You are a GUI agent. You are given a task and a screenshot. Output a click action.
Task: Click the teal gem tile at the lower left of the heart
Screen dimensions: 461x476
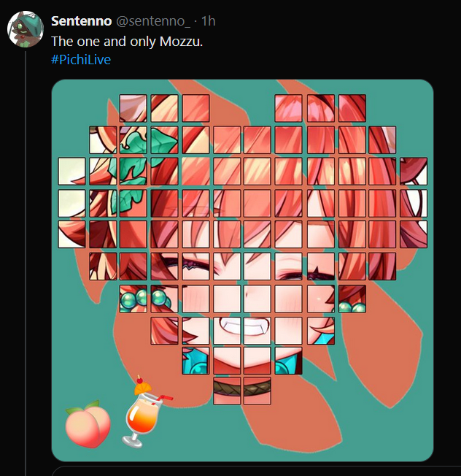point(195,361)
